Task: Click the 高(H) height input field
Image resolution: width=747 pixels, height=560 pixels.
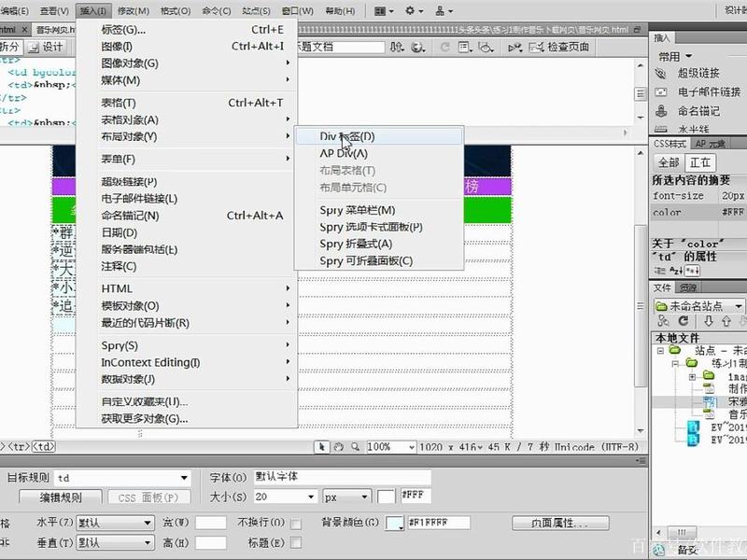Action: click(211, 542)
